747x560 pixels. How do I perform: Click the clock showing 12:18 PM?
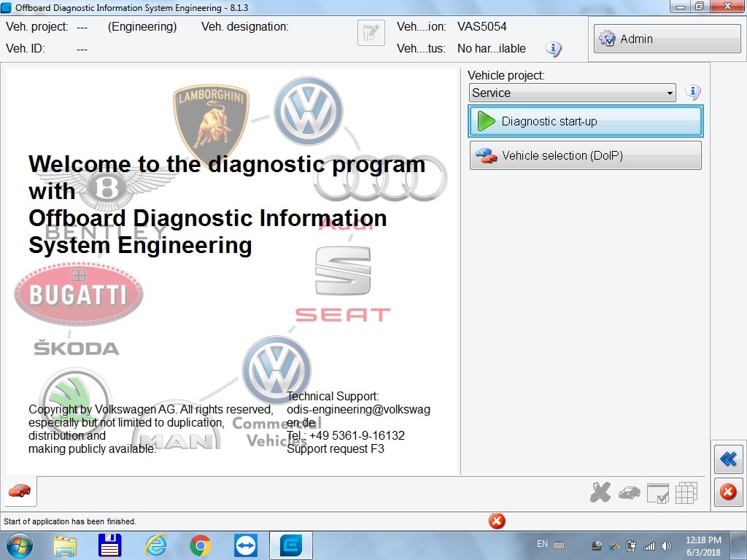point(703,540)
